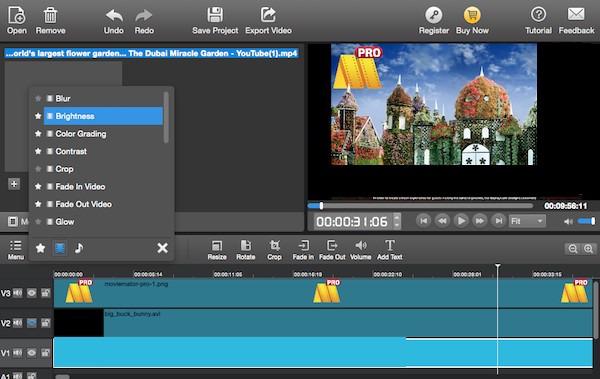Image resolution: width=600 pixels, height=379 pixels.
Task: Select the Crop tool in toolbar
Action: 274,250
